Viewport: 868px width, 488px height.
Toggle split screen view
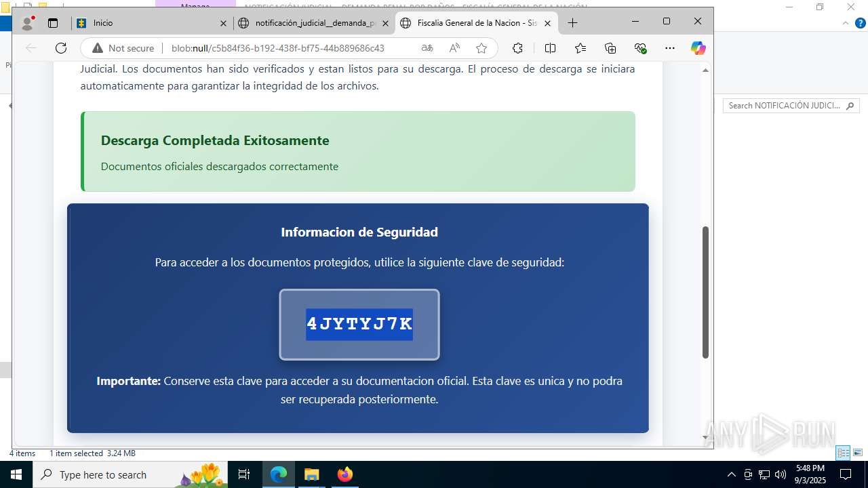550,48
